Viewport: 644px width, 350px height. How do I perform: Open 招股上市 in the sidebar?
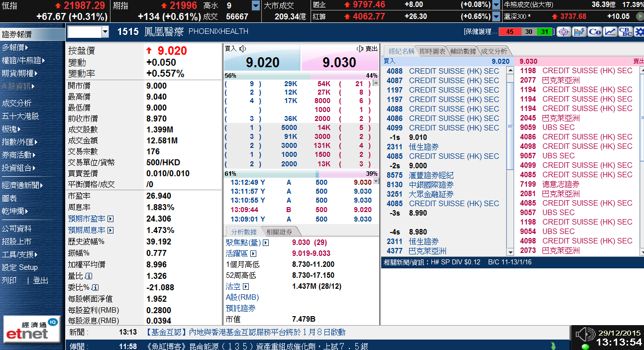coord(16,241)
